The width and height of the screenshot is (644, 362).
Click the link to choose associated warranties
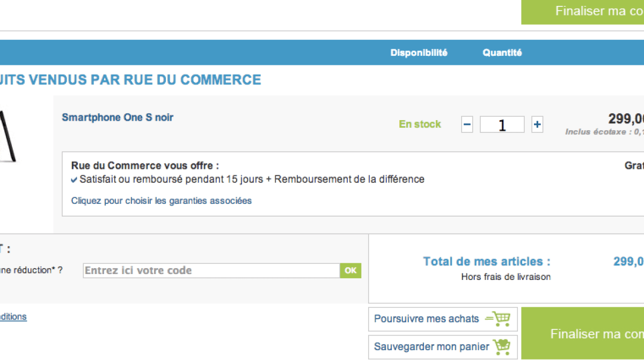162,201
